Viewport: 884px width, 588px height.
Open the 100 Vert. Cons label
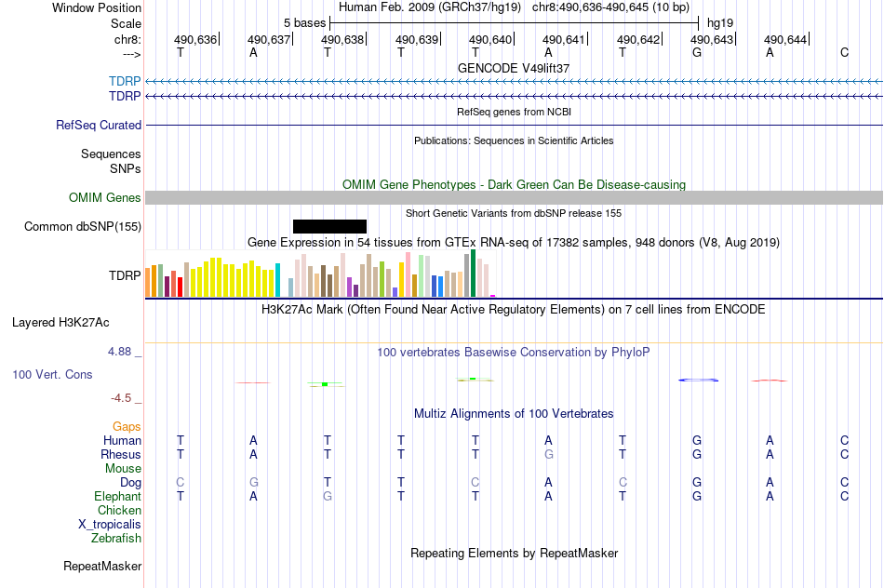pos(52,374)
